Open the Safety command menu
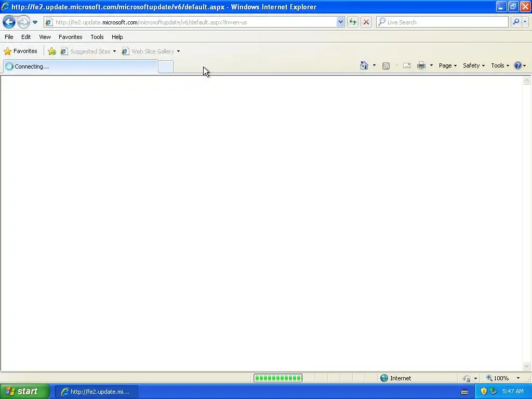532x399 pixels. (x=474, y=65)
